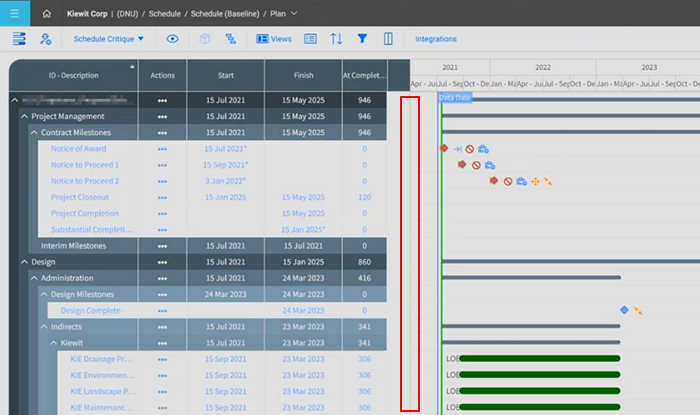Click the 15 Jan 2025* finish date cell

coord(303,229)
